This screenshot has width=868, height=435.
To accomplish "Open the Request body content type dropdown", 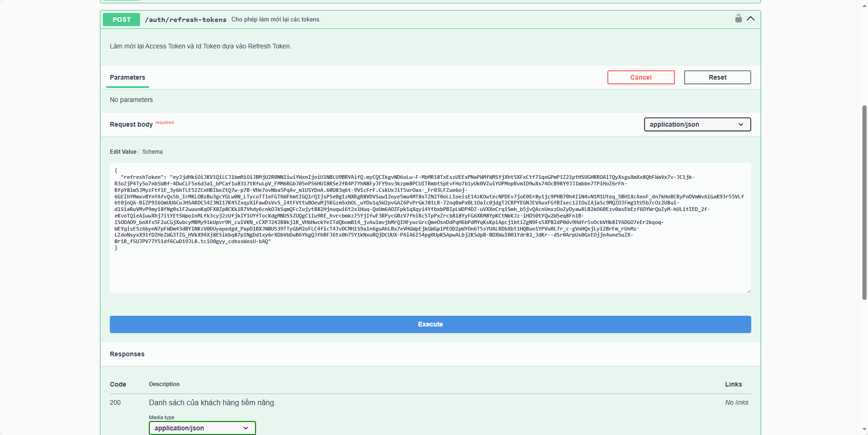I will click(697, 124).
